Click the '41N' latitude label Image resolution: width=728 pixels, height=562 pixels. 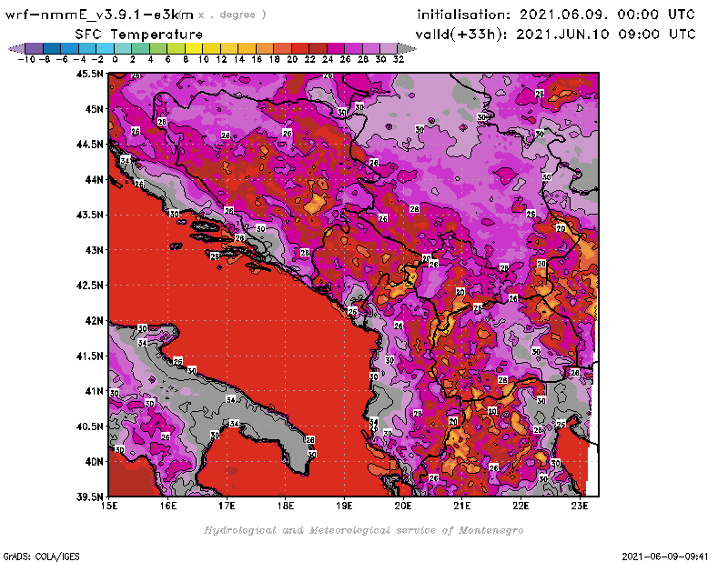[x=94, y=391]
